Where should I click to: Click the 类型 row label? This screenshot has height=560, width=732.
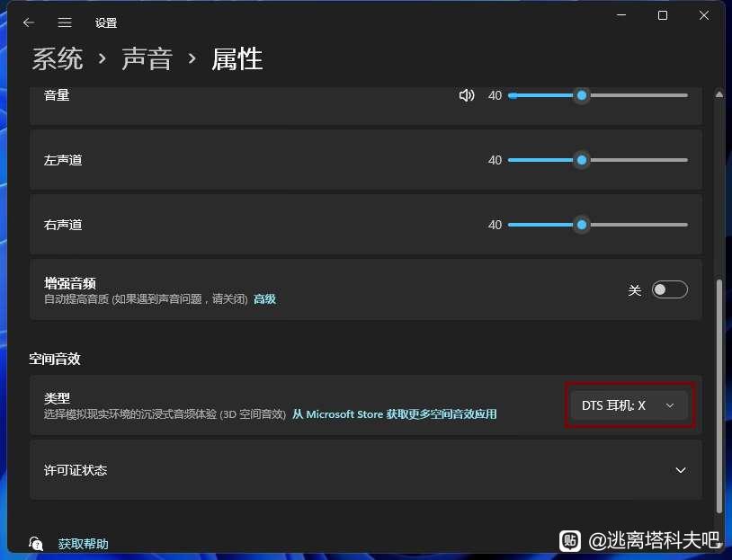point(57,398)
